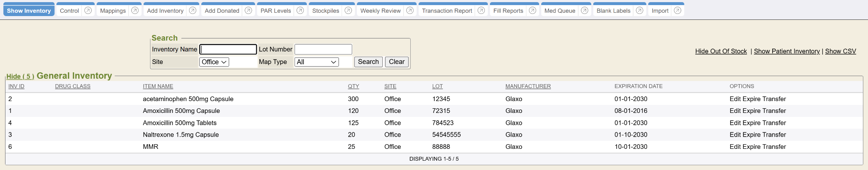Click Show CSV link

840,51
